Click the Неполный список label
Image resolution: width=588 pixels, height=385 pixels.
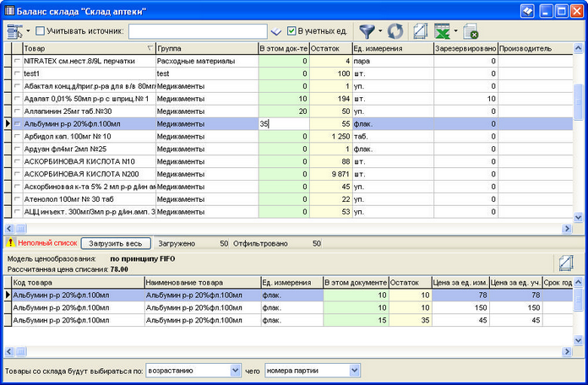[47, 243]
